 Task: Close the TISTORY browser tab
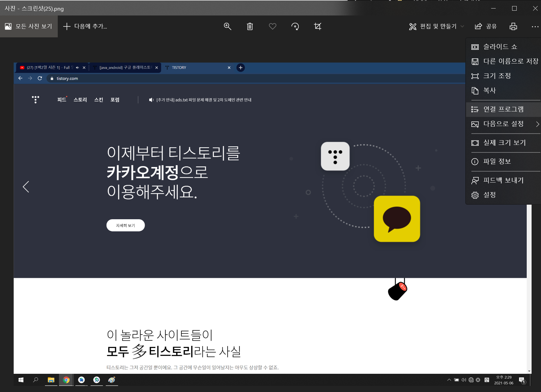(x=229, y=68)
